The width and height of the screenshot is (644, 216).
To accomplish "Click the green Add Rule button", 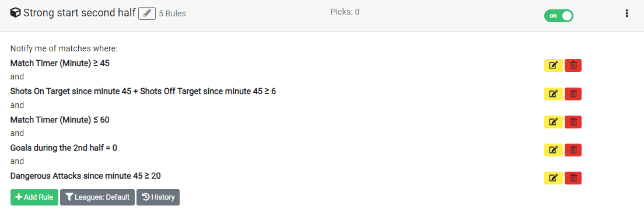I will (x=34, y=197).
